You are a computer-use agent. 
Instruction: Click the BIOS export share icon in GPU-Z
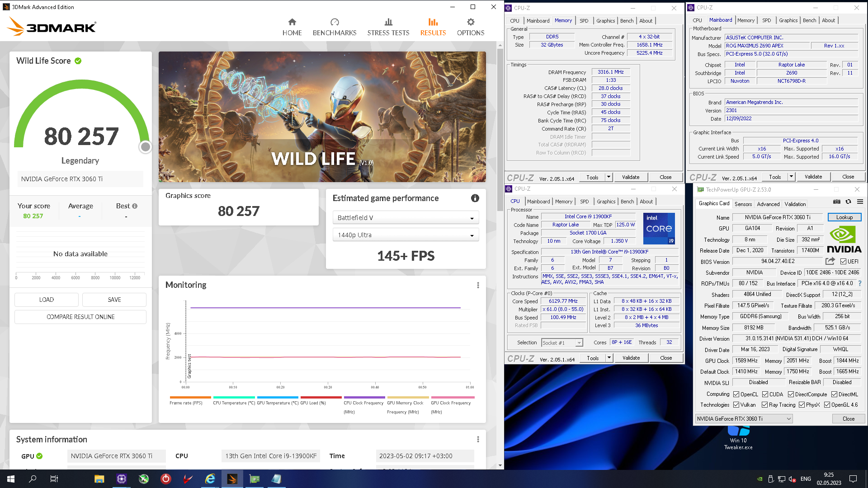830,261
